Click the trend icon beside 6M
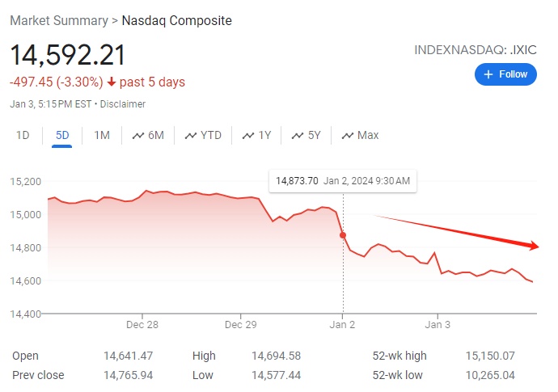Screen dimensions: 558x392 (137, 135)
